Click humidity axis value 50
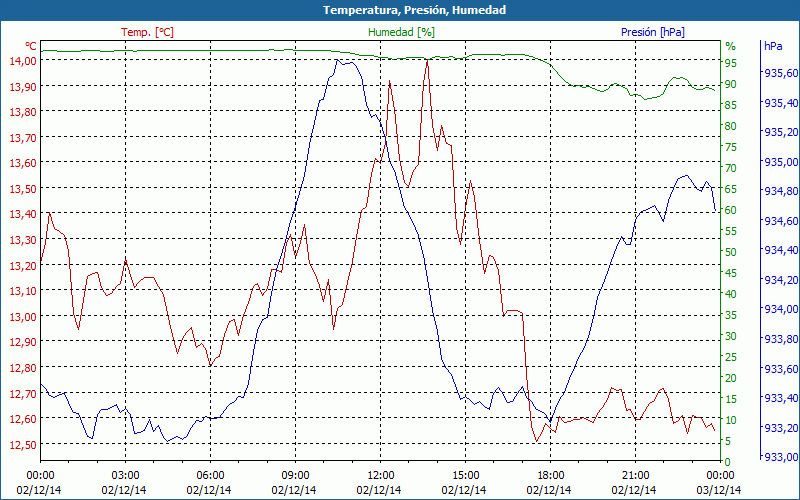Viewport: 800px width, 500px height. [731, 252]
